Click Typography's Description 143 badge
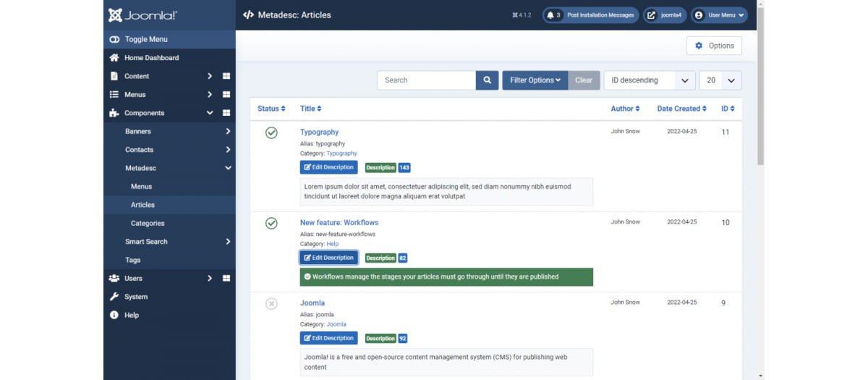The image size is (868, 380). tap(388, 168)
